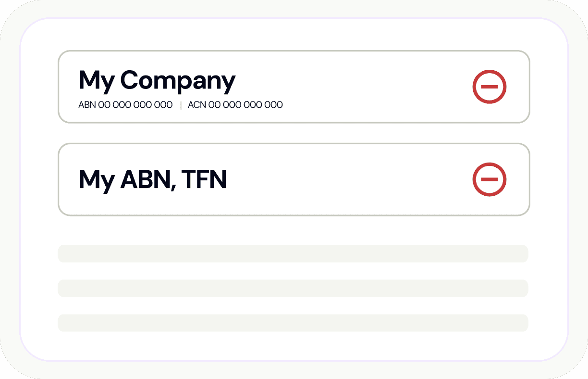
Task: Click the blank area below the placeholder bars
Action: [x=293, y=345]
